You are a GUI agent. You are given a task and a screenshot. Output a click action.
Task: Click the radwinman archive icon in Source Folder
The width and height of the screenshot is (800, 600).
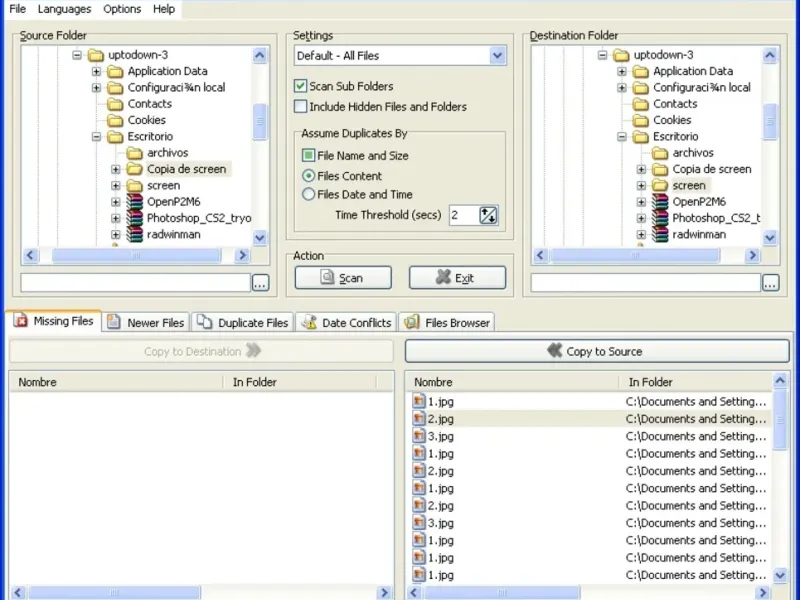click(135, 234)
